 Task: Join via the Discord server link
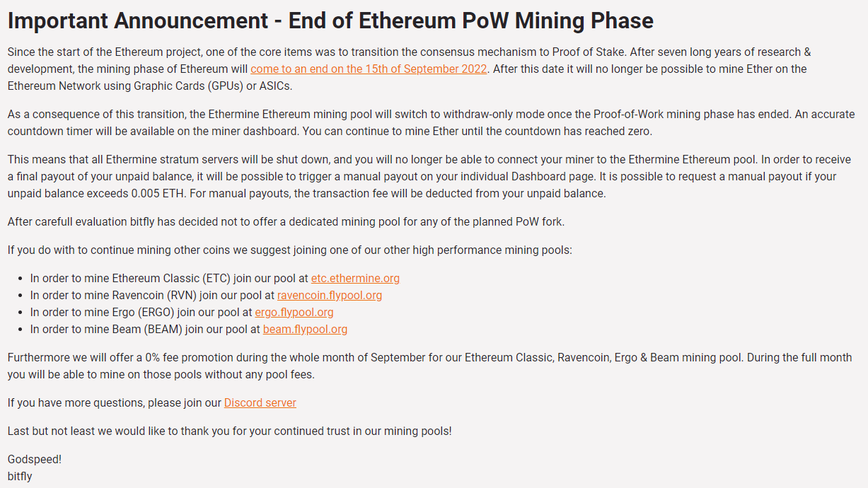[260, 403]
